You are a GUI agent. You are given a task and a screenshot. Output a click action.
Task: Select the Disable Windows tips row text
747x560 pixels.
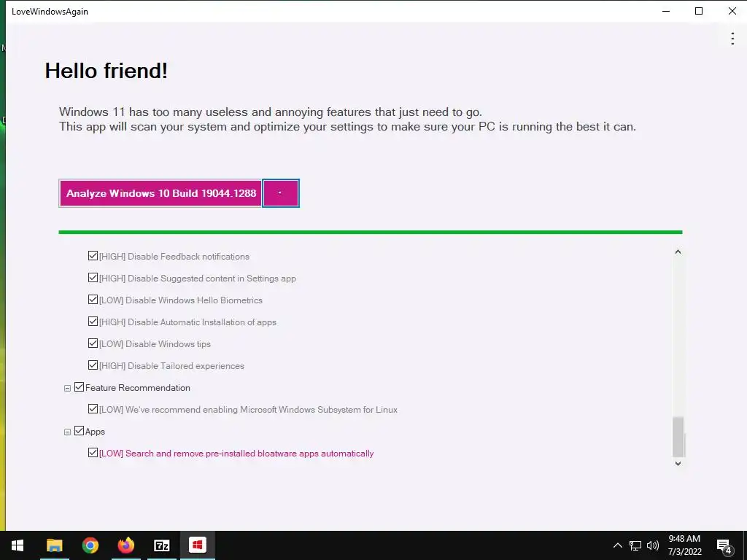coord(155,344)
